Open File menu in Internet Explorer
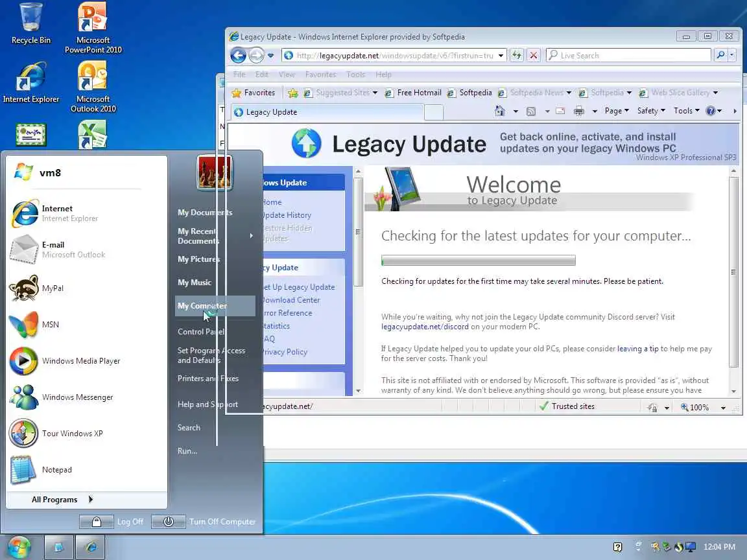This screenshot has width=747, height=560. click(x=239, y=75)
